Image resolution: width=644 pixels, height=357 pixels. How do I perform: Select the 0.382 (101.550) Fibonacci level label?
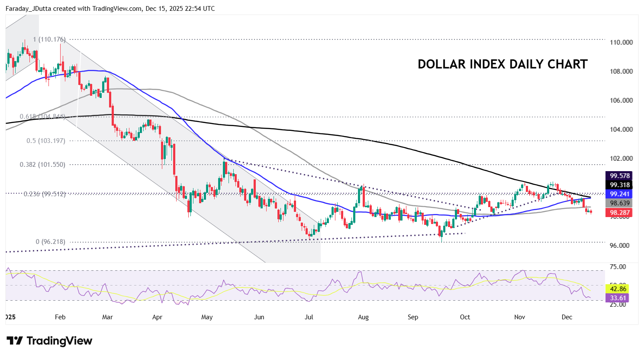pyautogui.click(x=42, y=165)
